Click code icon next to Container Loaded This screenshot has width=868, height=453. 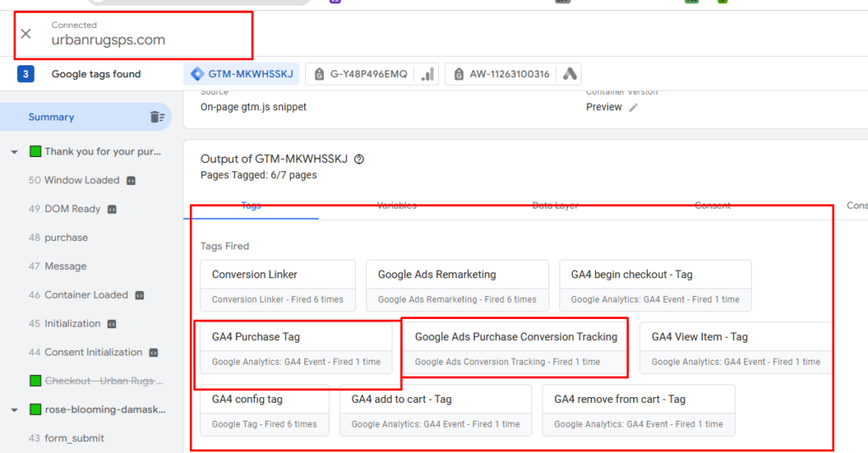[140, 296]
